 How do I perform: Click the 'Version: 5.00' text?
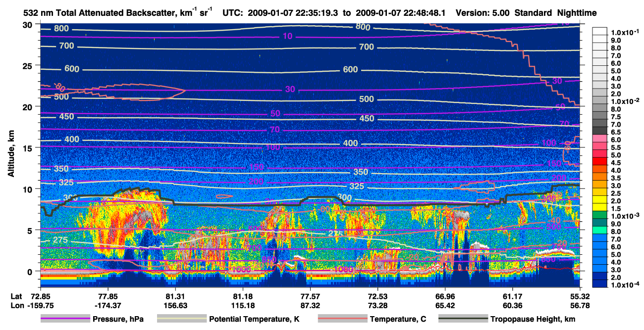pos(482,13)
